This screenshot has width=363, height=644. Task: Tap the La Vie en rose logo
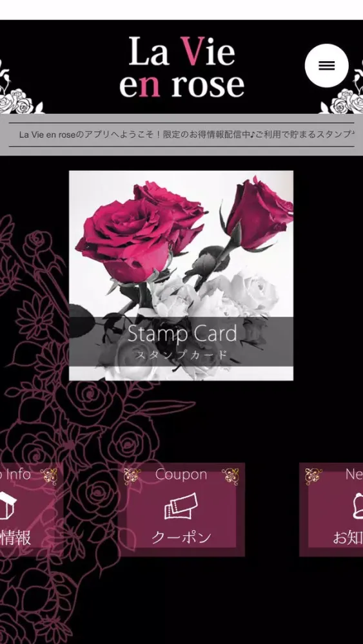(x=182, y=68)
